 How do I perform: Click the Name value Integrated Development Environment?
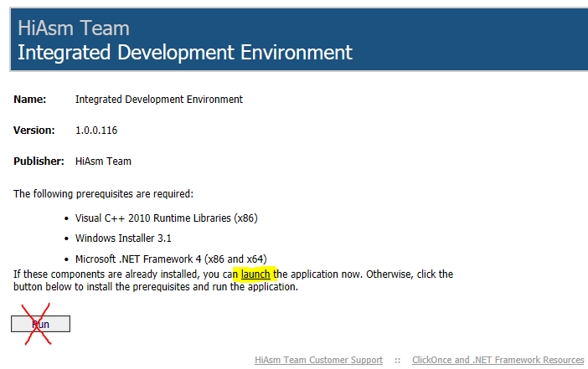[x=159, y=100]
